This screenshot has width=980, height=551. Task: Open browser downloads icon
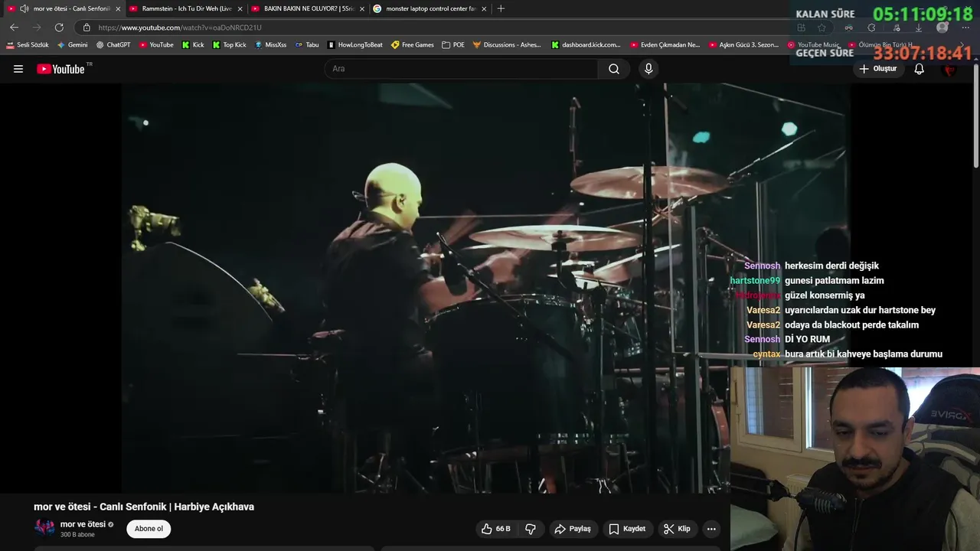918,28
